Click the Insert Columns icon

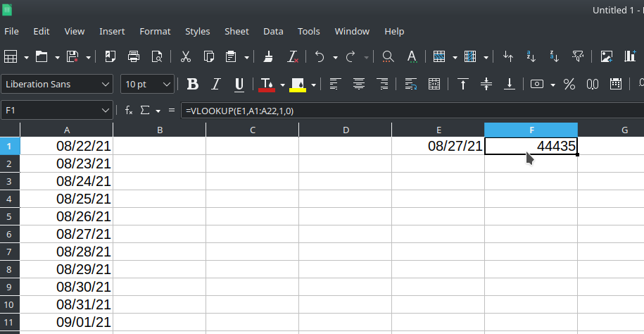click(470, 56)
